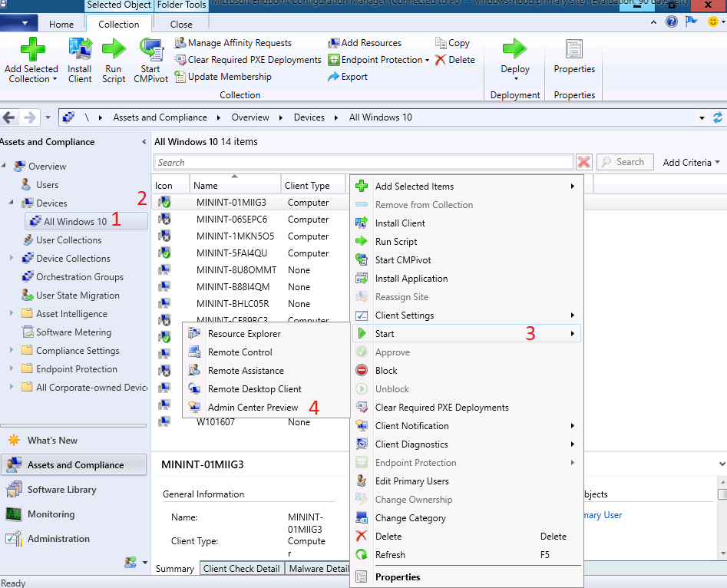Expand the Device Collections tree node
Viewport: 727px width, 588px height.
point(12,258)
